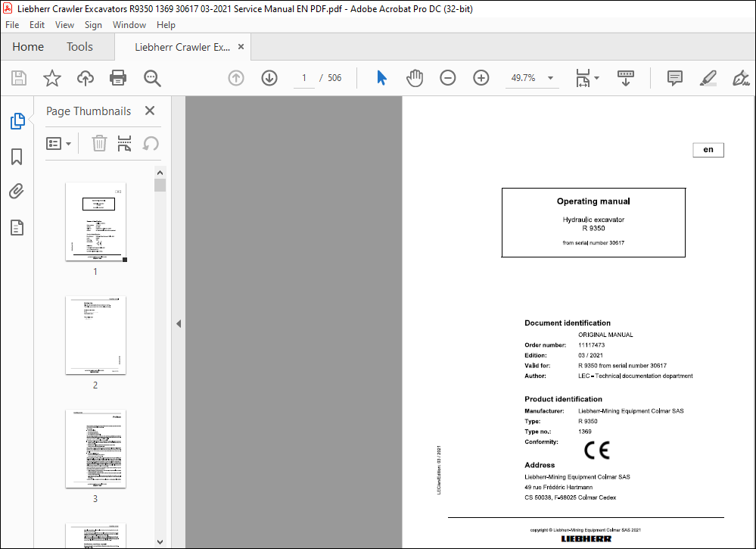
Task: Delete selected page trash icon
Action: [99, 143]
